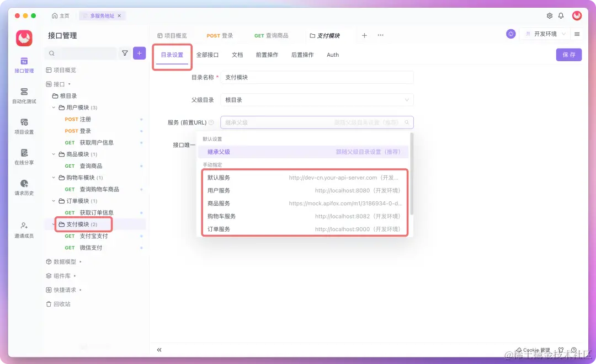Collapse the 用户模块 folder in the tree
This screenshot has height=364, width=596.
pyautogui.click(x=52, y=107)
